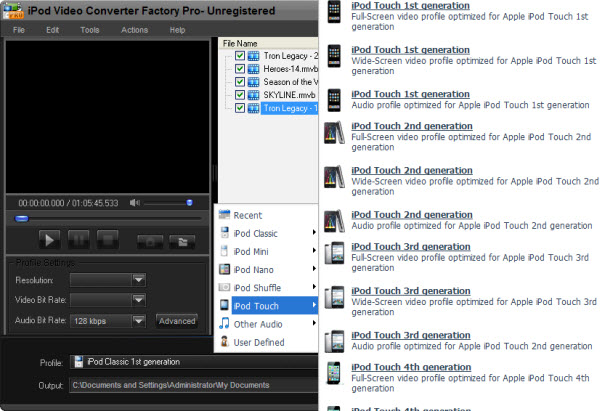
Task: Click iPod Touch 3rd generation Wide-Screen profile icon
Action: (x=334, y=297)
